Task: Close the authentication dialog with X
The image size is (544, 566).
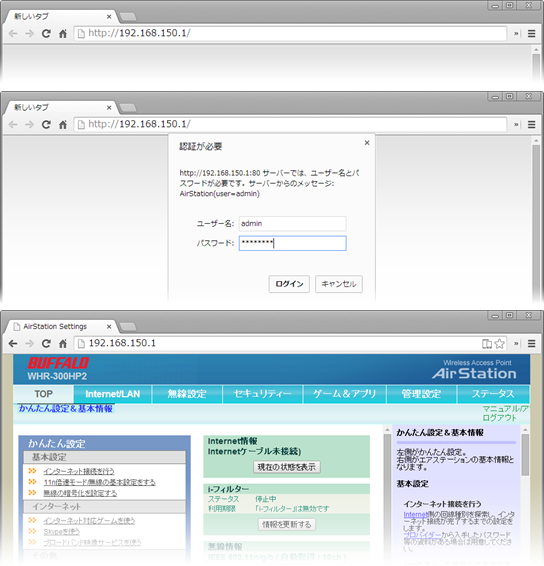Action: tap(367, 143)
